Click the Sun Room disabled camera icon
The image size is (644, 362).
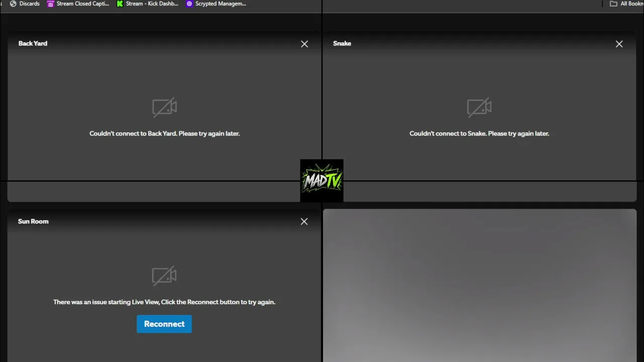(x=164, y=276)
